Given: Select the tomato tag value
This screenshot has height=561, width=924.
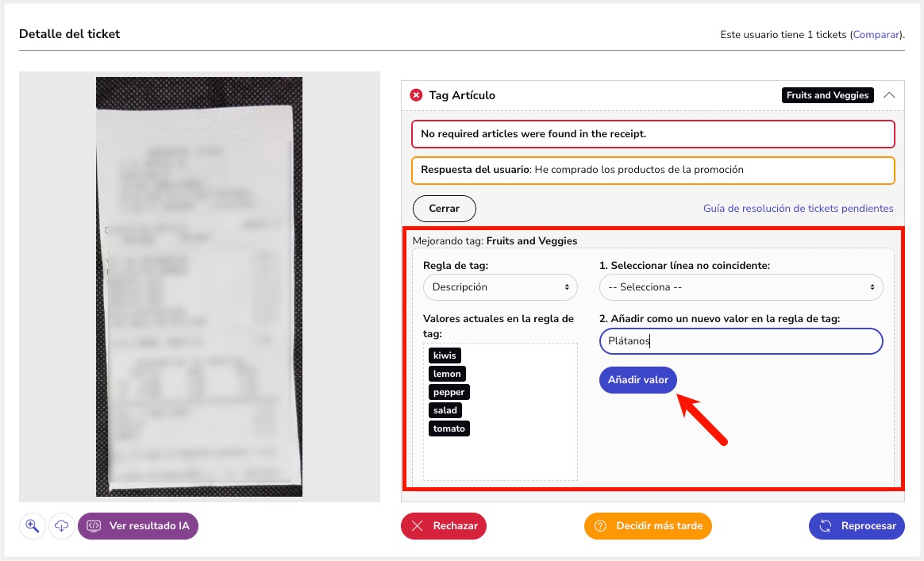Looking at the screenshot, I should [x=449, y=428].
